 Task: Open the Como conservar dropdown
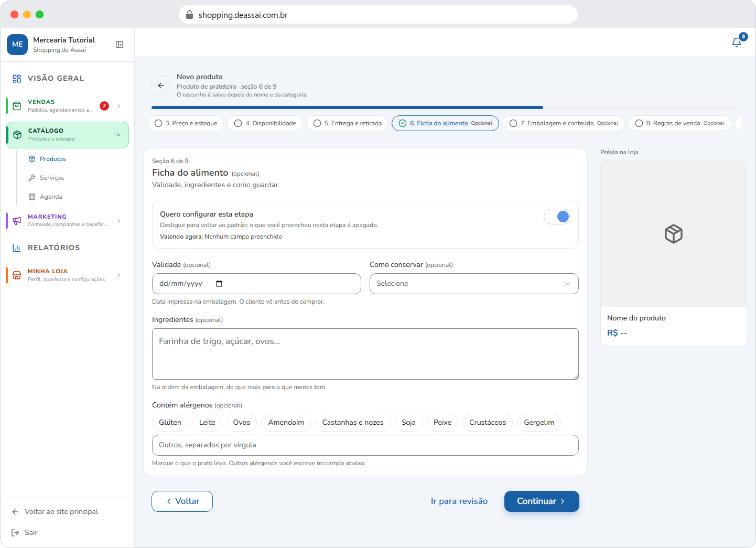(x=474, y=284)
